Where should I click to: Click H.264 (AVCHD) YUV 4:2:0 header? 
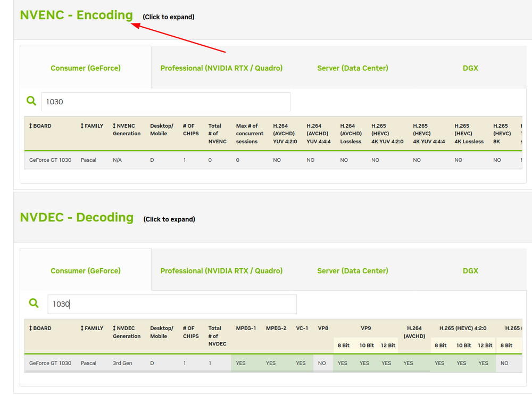click(x=285, y=134)
